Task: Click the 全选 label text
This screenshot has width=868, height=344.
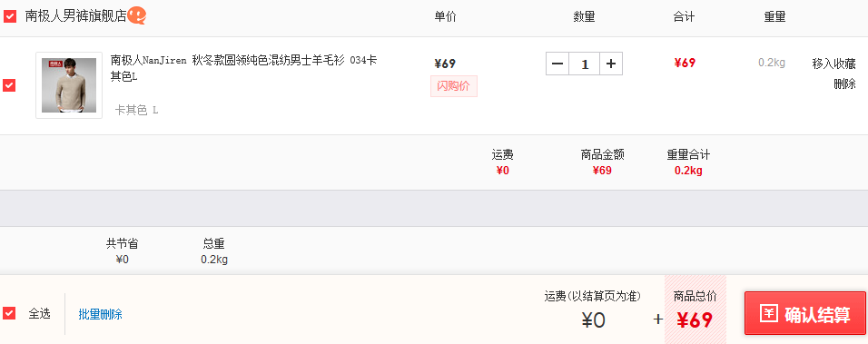Action: (x=39, y=313)
